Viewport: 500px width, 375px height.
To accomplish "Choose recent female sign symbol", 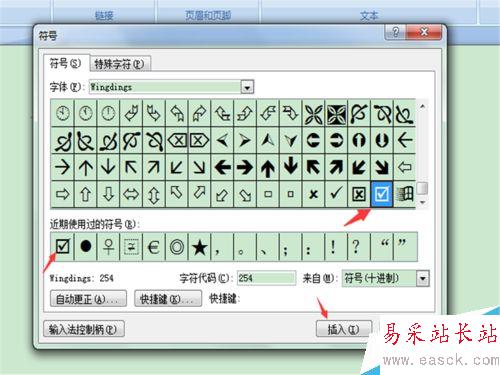I will tap(108, 247).
